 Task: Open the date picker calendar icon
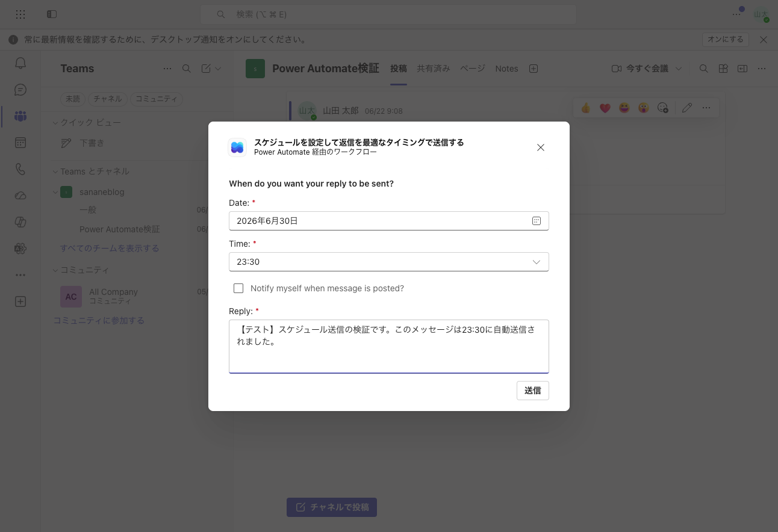point(537,221)
